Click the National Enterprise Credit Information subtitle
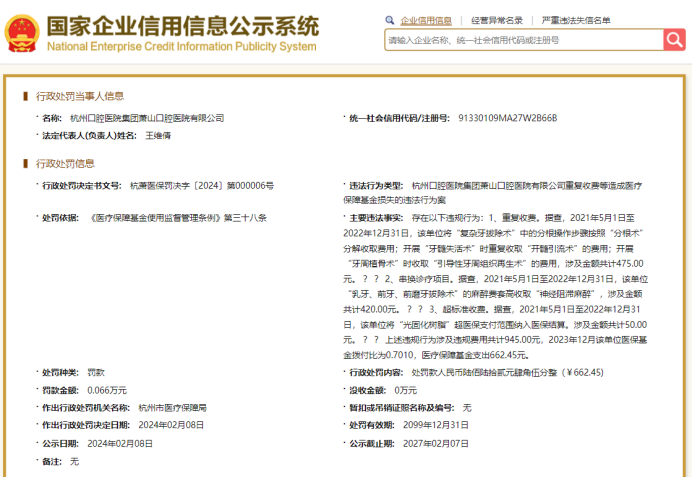Image resolution: width=692 pixels, height=477 pixels. point(181,46)
